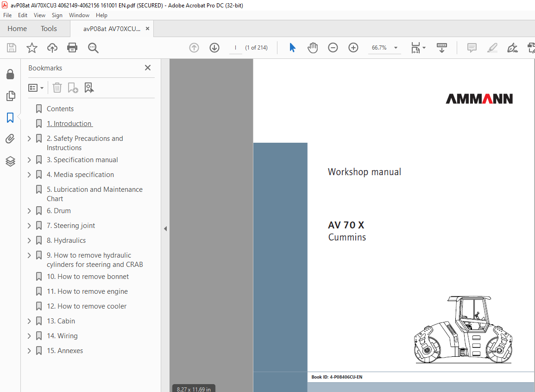Go to How to remove bonnet
This screenshot has width=535, height=392.
pyautogui.click(x=88, y=277)
